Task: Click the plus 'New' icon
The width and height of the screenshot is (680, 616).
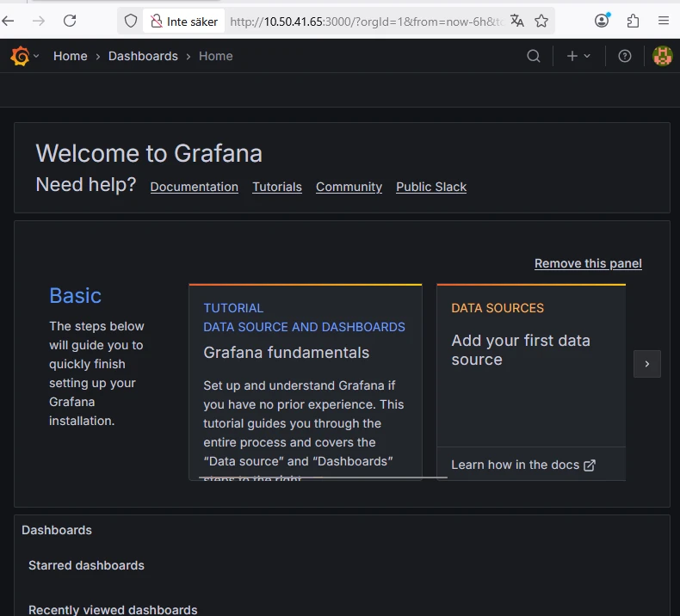Action: pyautogui.click(x=572, y=56)
